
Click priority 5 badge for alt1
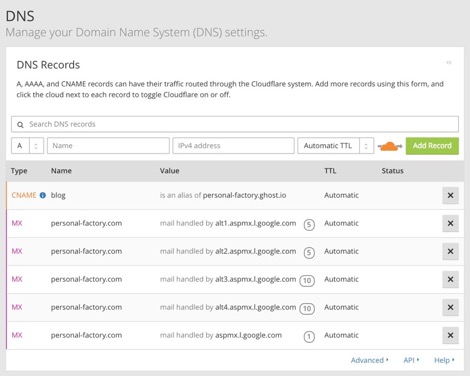pos(309,225)
